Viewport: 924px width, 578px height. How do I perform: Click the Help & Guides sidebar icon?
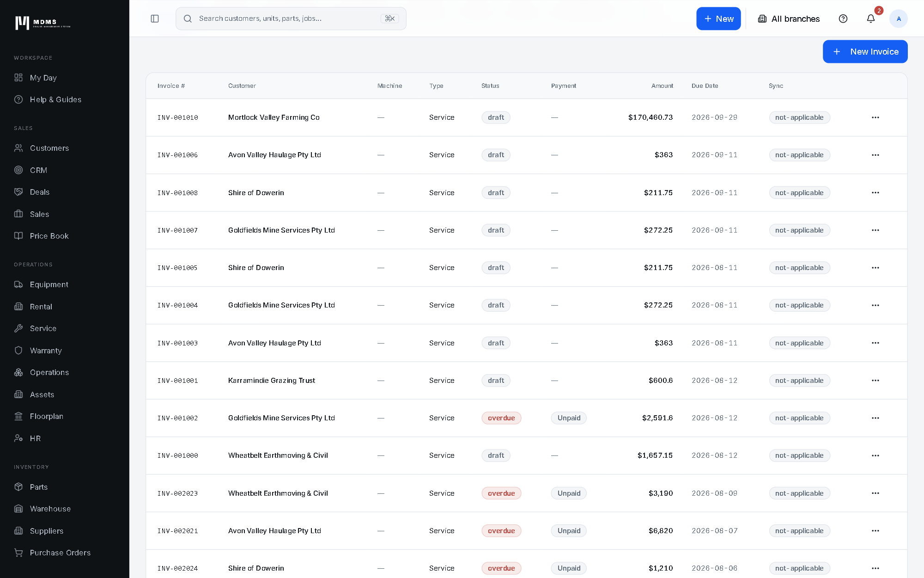(x=18, y=99)
